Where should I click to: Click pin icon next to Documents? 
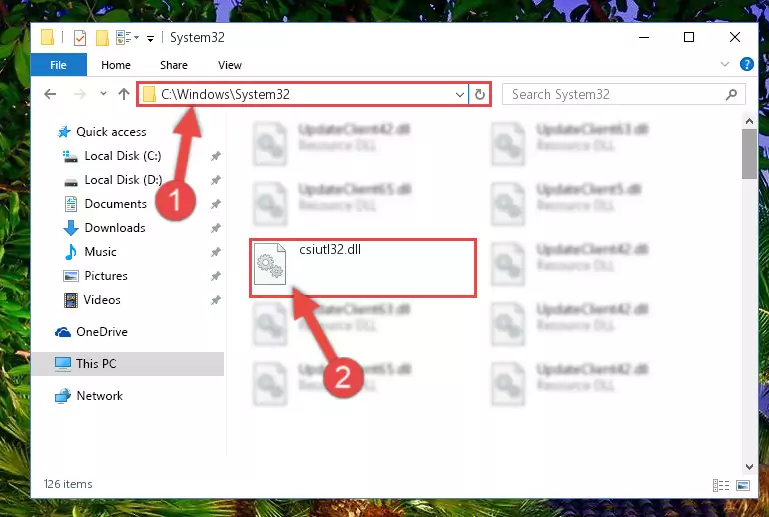coord(215,204)
